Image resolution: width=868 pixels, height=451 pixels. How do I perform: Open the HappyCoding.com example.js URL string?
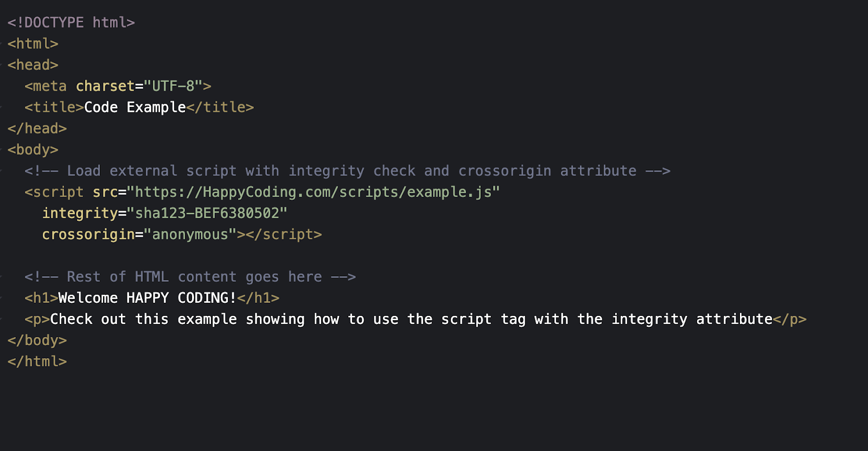pos(313,192)
